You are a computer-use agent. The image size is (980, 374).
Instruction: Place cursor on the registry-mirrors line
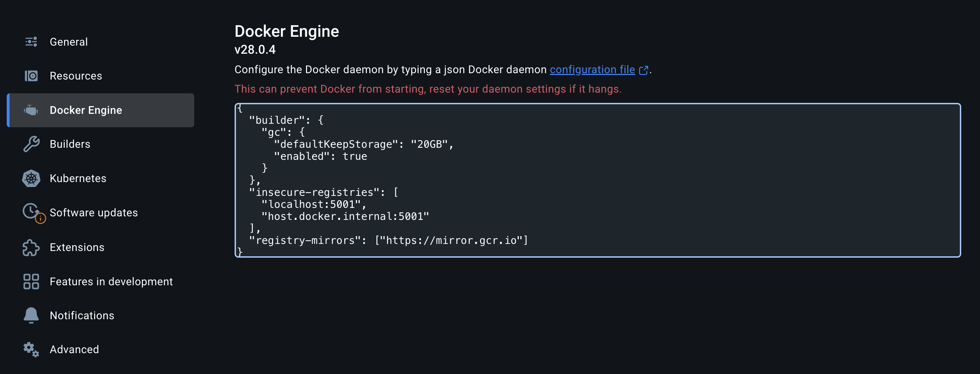pyautogui.click(x=388, y=240)
